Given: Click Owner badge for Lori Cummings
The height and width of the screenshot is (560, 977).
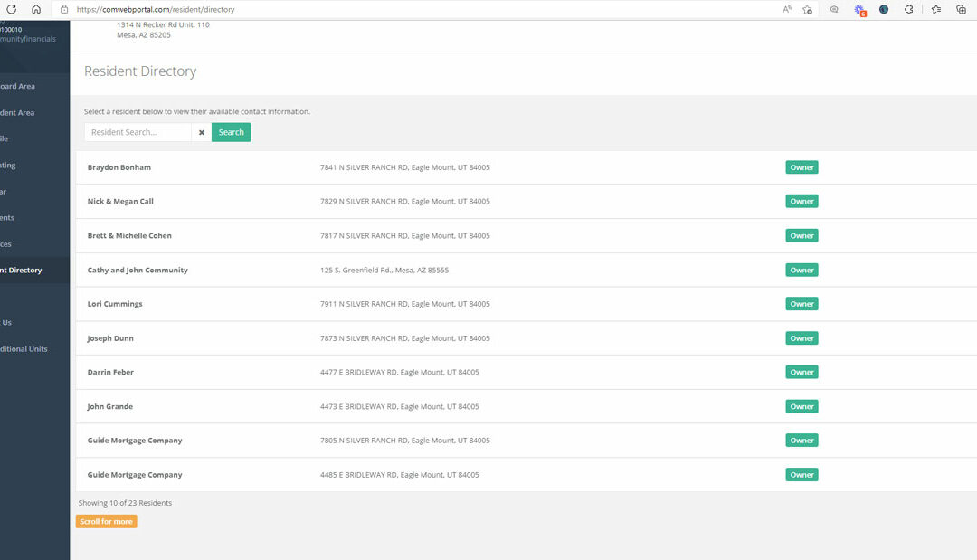Looking at the screenshot, I should pyautogui.click(x=802, y=304).
